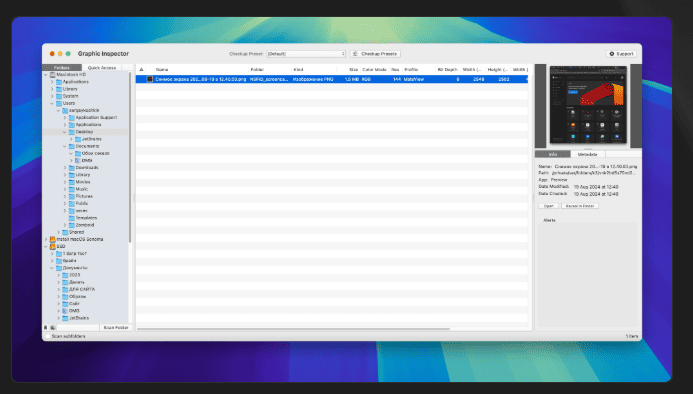Click the bookmark icon below folder tree
The height and width of the screenshot is (394, 693).
46,328
